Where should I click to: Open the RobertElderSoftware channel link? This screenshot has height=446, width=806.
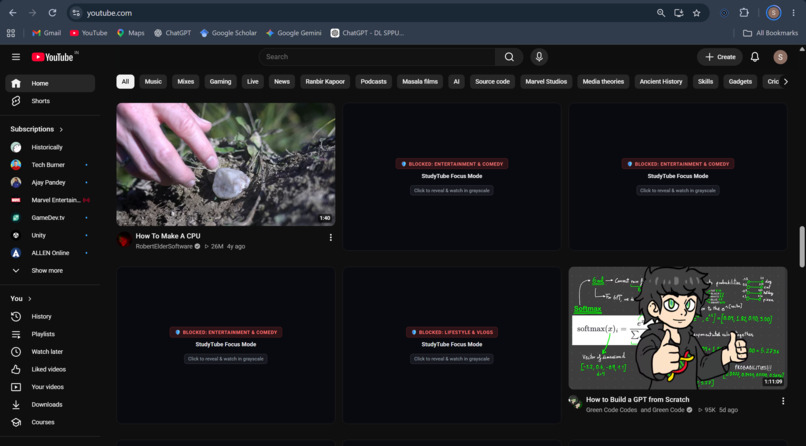(x=164, y=247)
